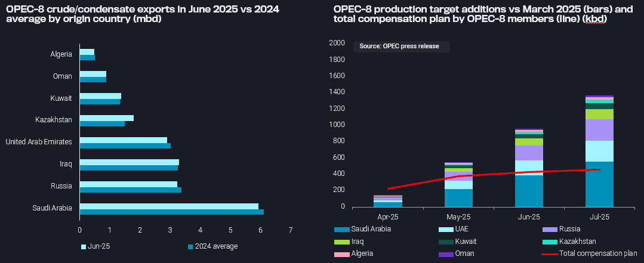Click the '800' y-axis value

(339, 141)
